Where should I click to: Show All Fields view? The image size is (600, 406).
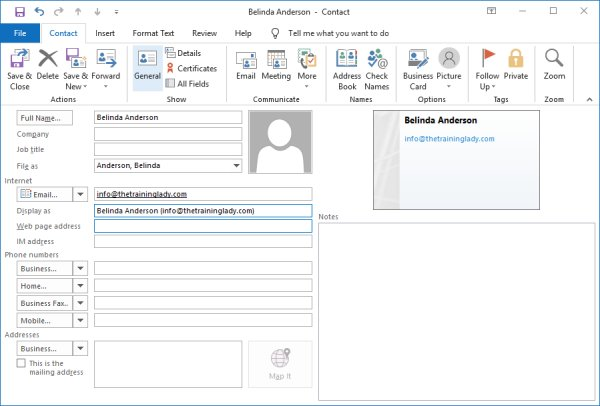tap(187, 83)
